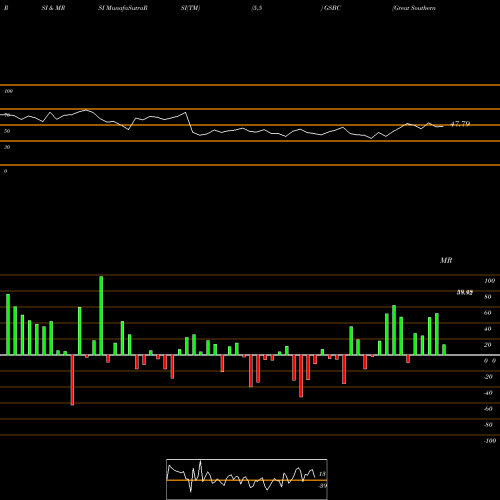Image resolution: width=500 pixels, height=500 pixels.
Task: Click the RSI value label 47.79
Action: (x=460, y=124)
